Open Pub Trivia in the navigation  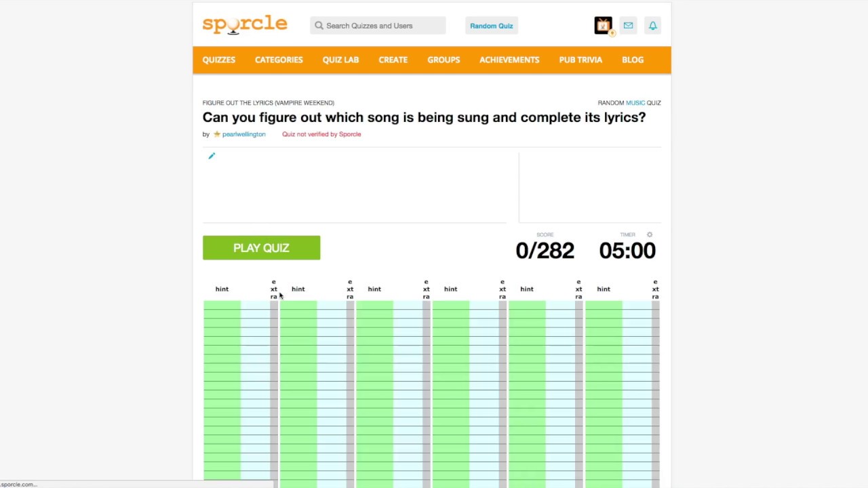pyautogui.click(x=580, y=60)
